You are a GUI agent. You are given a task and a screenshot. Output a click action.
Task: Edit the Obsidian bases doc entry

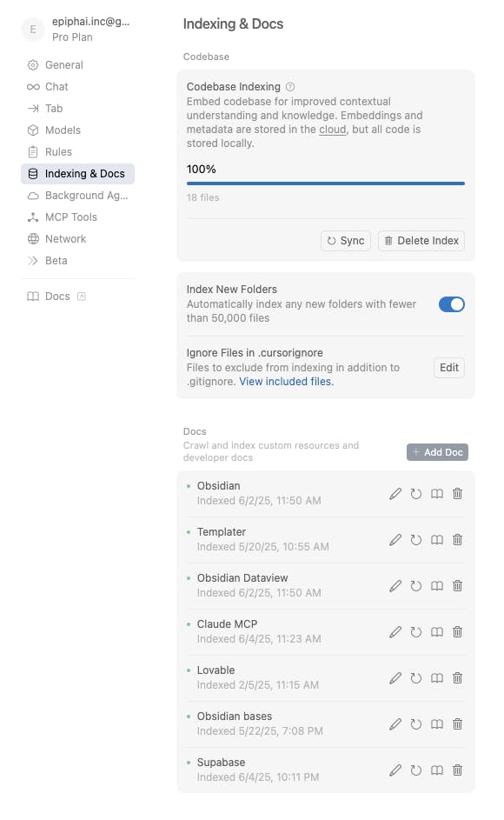tap(395, 723)
